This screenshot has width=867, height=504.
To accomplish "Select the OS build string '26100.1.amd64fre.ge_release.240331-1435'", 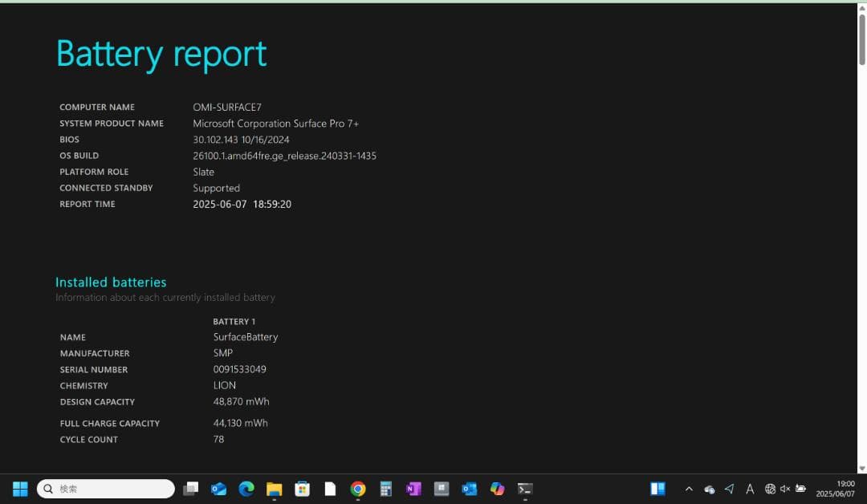I will pyautogui.click(x=284, y=156).
